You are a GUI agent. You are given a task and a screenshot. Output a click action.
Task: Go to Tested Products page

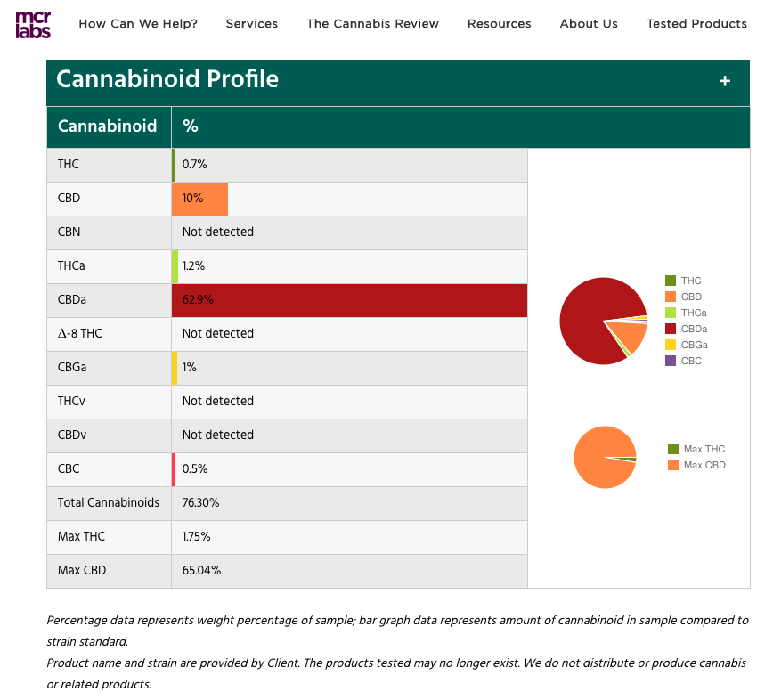click(x=696, y=24)
